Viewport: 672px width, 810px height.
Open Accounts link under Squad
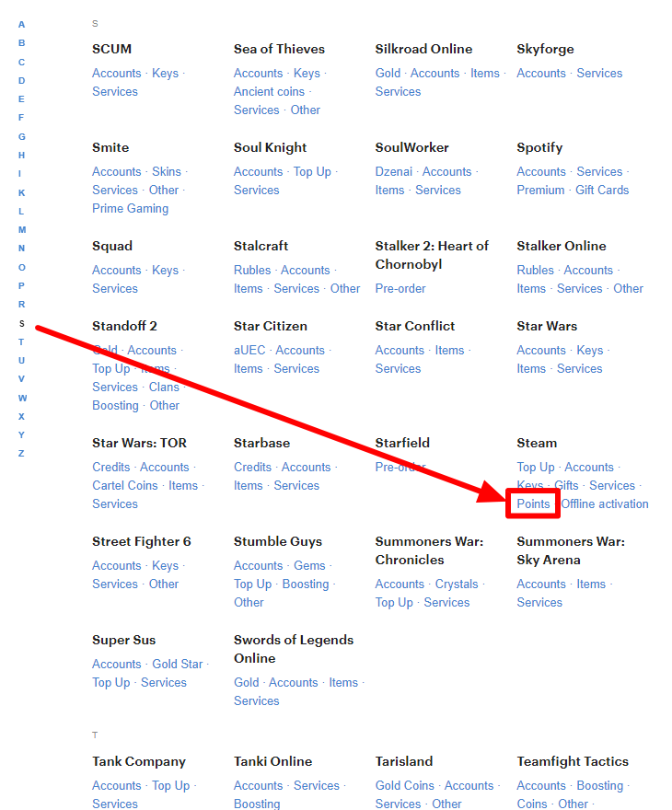tap(117, 271)
